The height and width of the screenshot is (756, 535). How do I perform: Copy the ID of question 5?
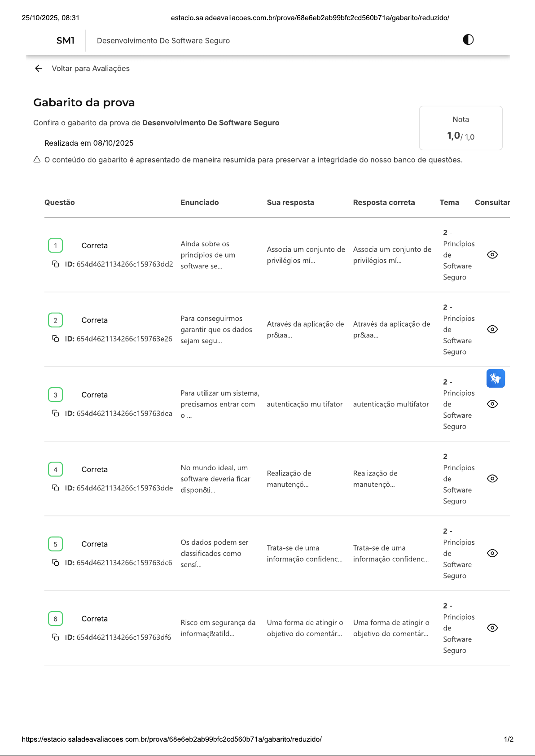(x=56, y=562)
